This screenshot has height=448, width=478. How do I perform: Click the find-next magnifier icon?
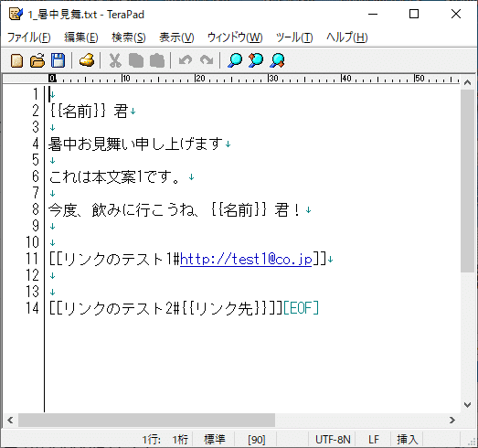277,60
